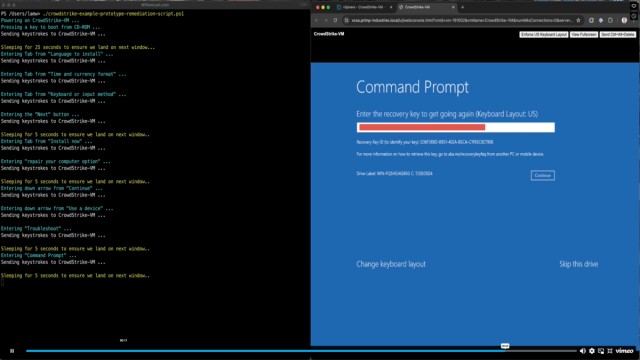640x360 pixels.
Task: Seek on the video progress bar
Action: tap(301, 351)
